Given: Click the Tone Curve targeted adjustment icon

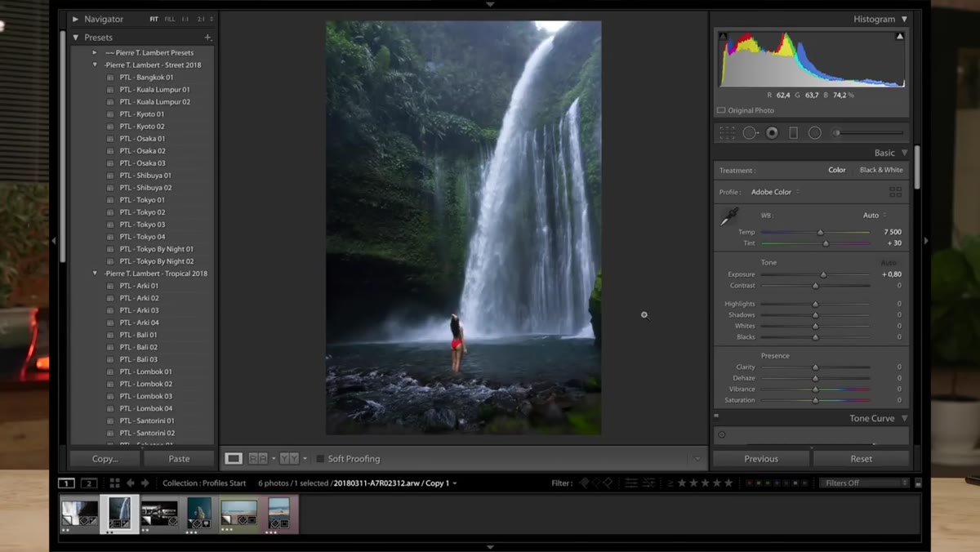Looking at the screenshot, I should coord(722,434).
